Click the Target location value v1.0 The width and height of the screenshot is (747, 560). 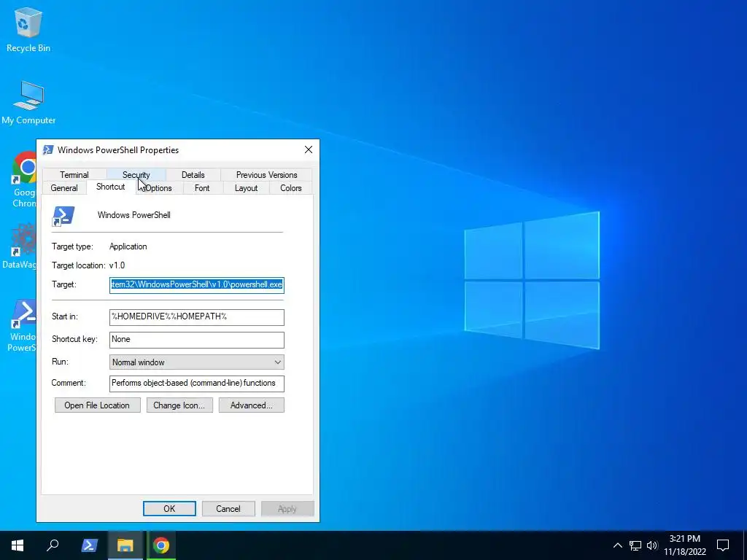click(x=117, y=265)
